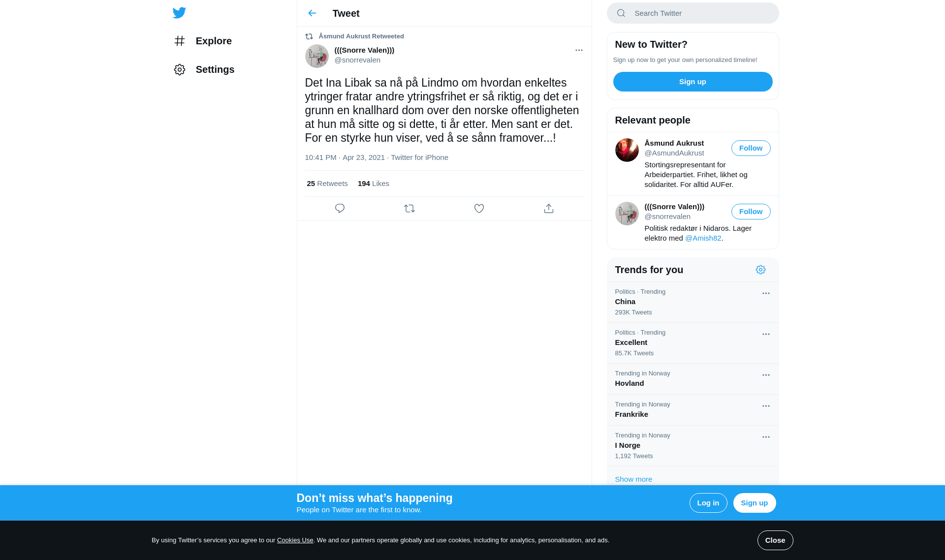Follow Åsmund Aukrust
Viewport: 945px width, 560px height.
pyautogui.click(x=751, y=148)
